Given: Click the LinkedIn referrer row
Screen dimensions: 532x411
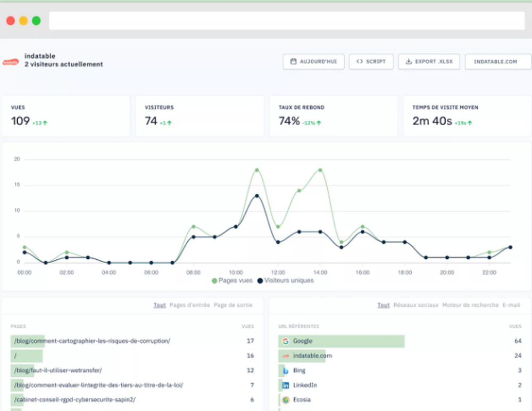Looking at the screenshot, I should 401,385.
